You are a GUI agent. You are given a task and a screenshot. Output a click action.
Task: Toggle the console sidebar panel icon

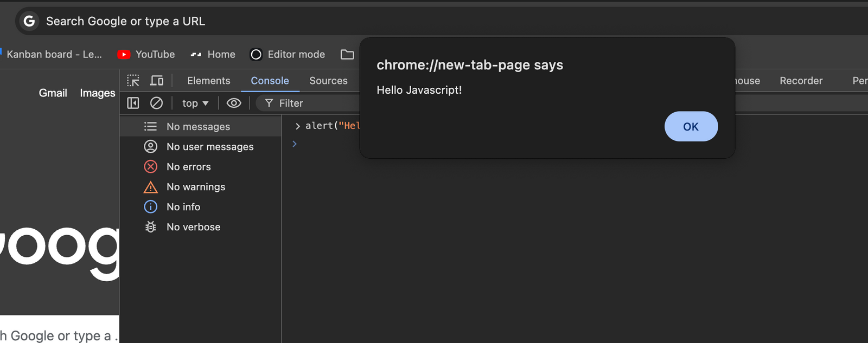click(x=133, y=103)
